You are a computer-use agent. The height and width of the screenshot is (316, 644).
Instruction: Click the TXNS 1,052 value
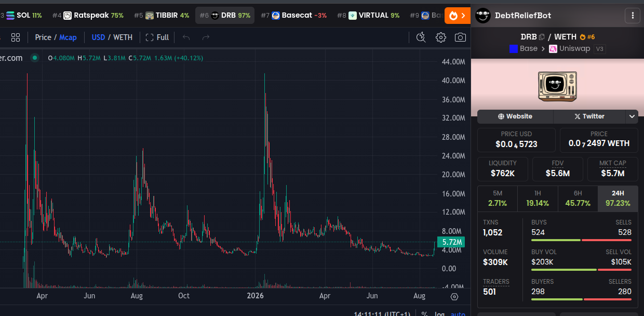pos(494,232)
